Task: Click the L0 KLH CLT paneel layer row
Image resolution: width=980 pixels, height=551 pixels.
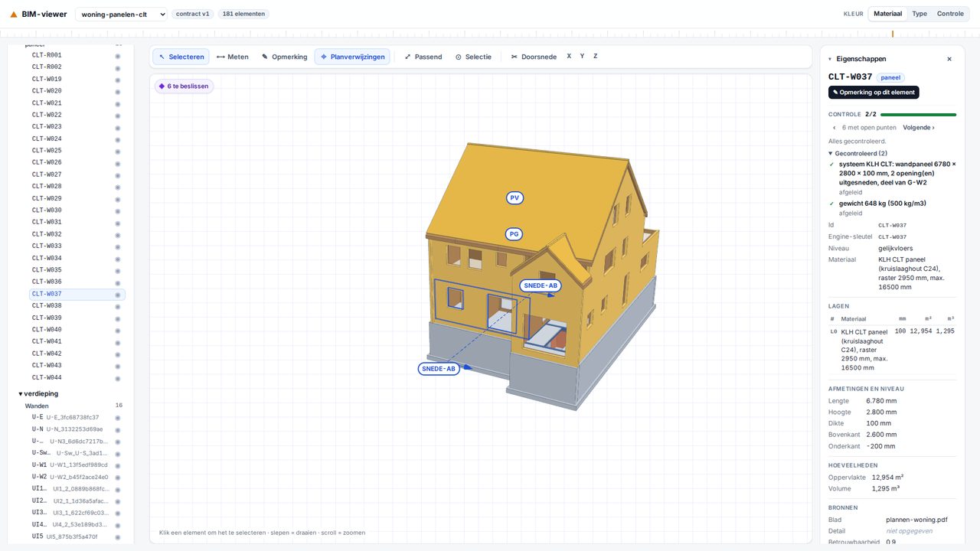Action: pos(892,350)
